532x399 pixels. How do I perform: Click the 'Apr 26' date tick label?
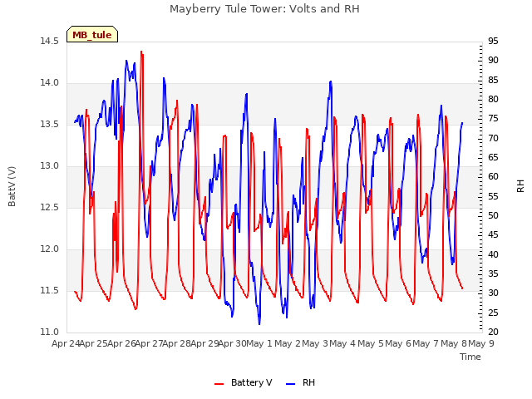122,344
